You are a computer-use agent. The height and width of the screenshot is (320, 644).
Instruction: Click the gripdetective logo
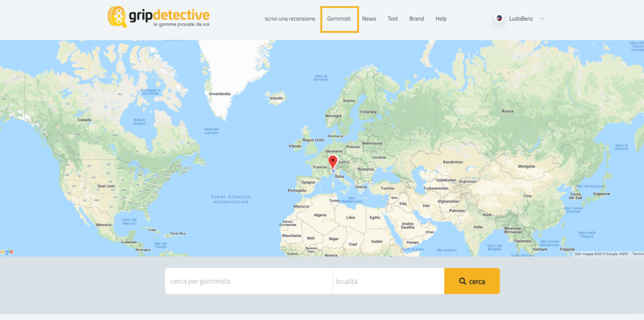[158, 18]
